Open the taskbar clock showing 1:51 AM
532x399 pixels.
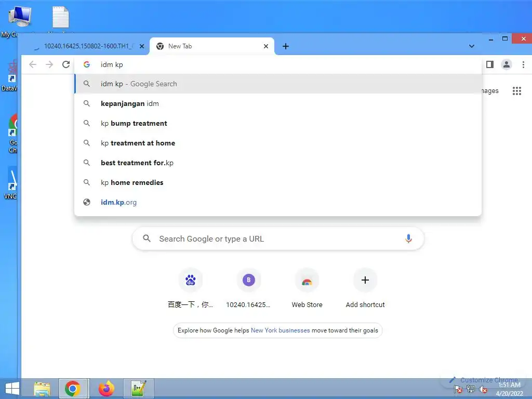pos(509,389)
